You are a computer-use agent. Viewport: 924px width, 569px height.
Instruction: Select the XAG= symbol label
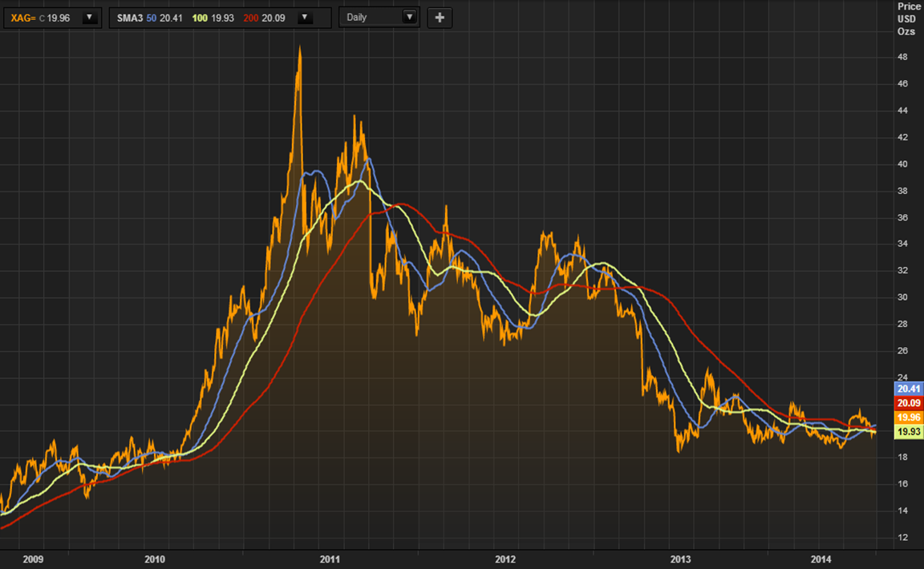tap(23, 18)
